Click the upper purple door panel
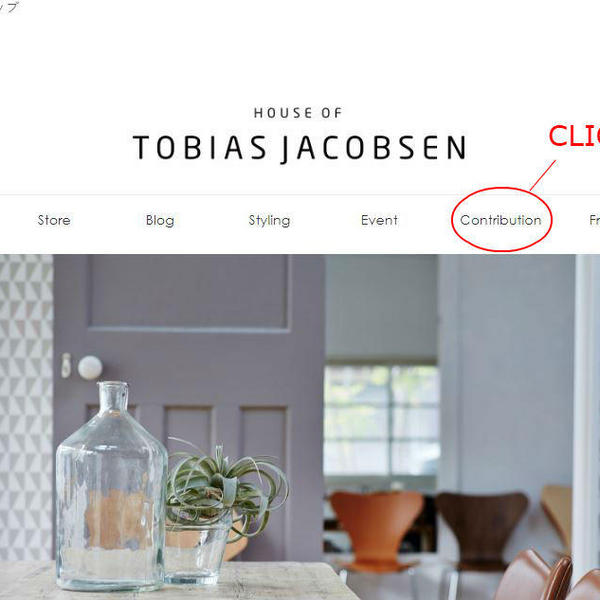Screen dimensions: 600x600 [189, 292]
